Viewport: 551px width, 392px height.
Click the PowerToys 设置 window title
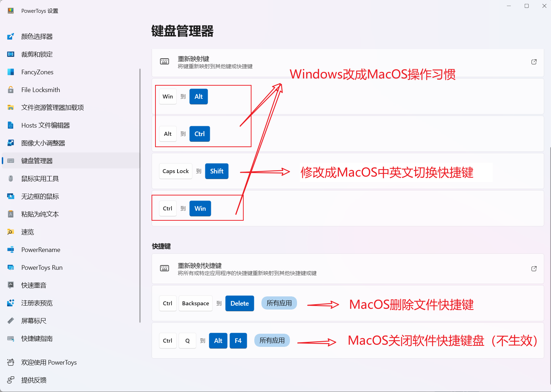click(40, 11)
